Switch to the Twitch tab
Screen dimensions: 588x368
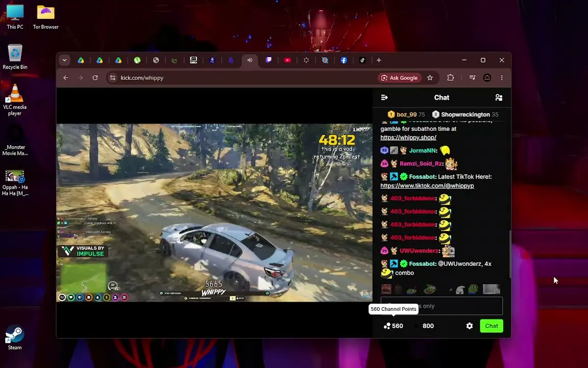(x=268, y=60)
